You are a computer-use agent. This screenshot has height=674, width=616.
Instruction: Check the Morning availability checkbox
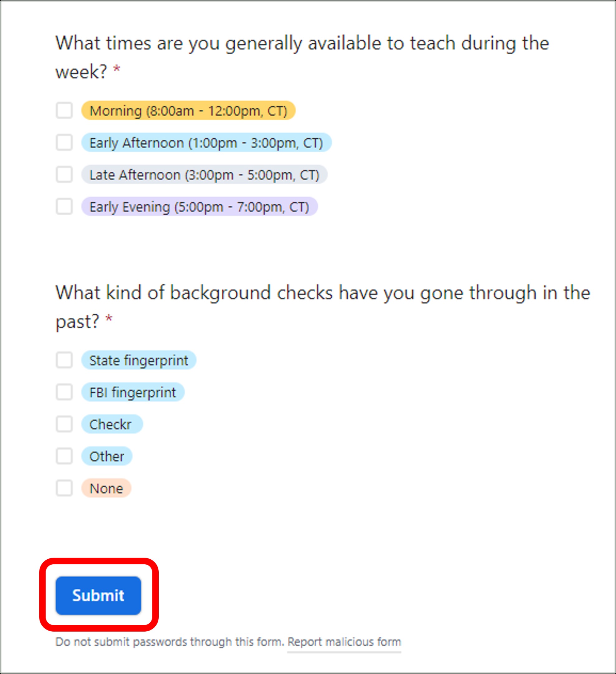(x=64, y=110)
